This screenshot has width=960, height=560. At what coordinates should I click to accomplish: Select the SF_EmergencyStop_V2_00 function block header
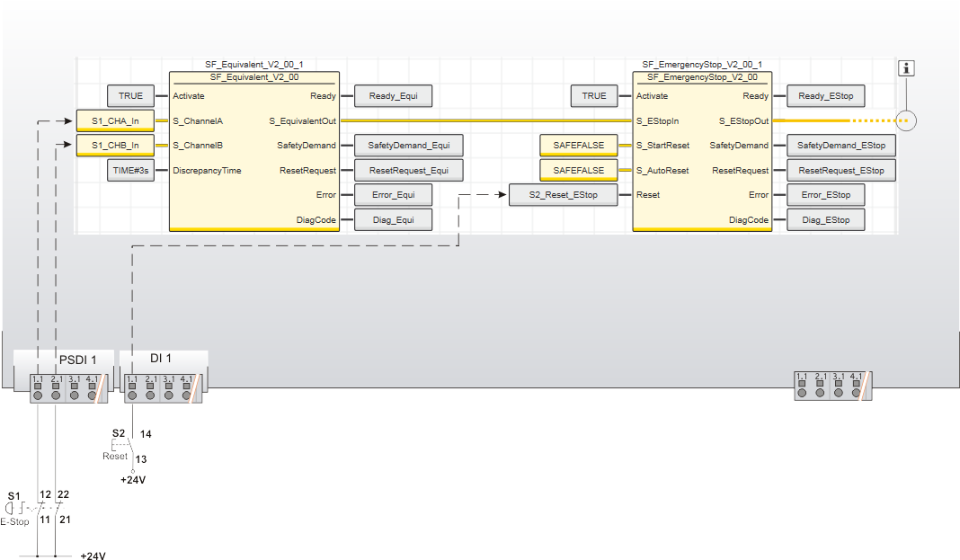click(702, 78)
